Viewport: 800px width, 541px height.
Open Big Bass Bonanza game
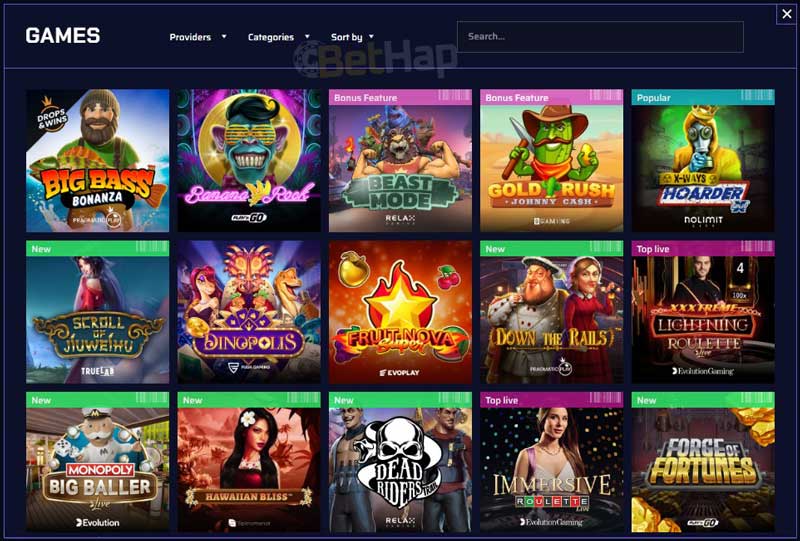pos(97,161)
